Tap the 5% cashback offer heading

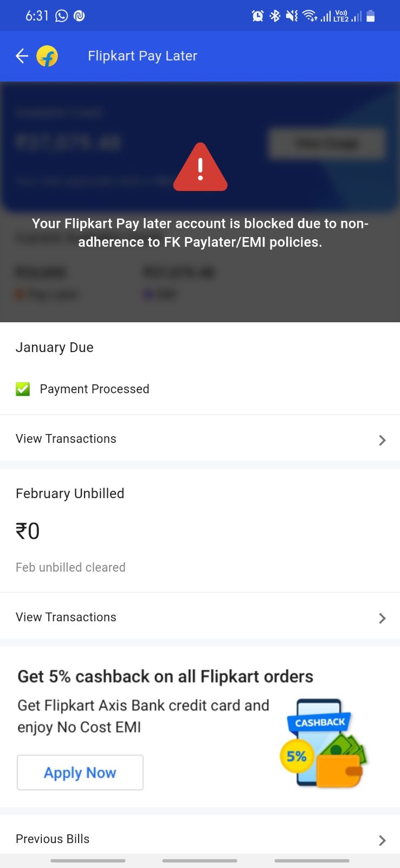(x=165, y=676)
